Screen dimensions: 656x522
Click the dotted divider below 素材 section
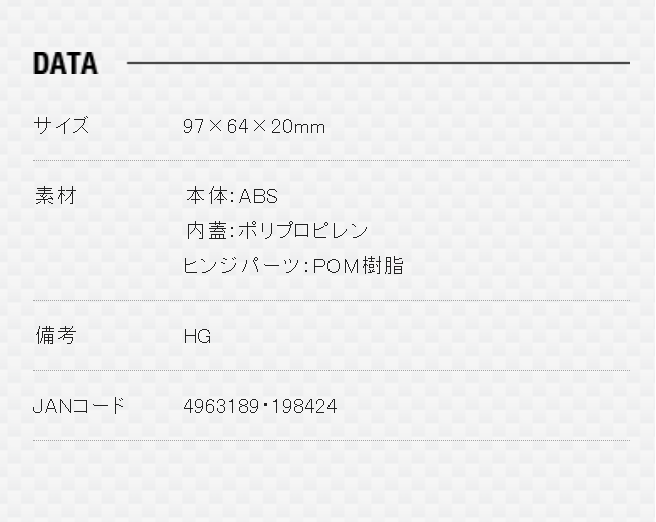(331, 300)
